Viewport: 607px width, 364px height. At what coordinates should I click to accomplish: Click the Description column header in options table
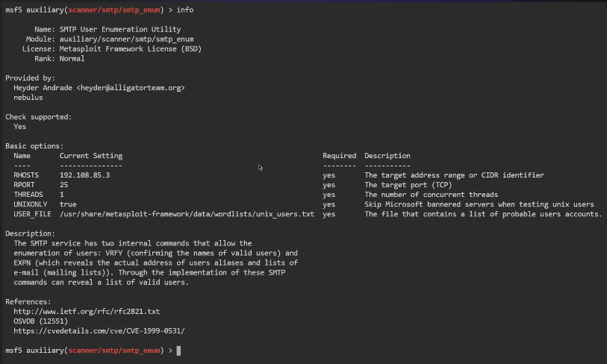pyautogui.click(x=387, y=156)
